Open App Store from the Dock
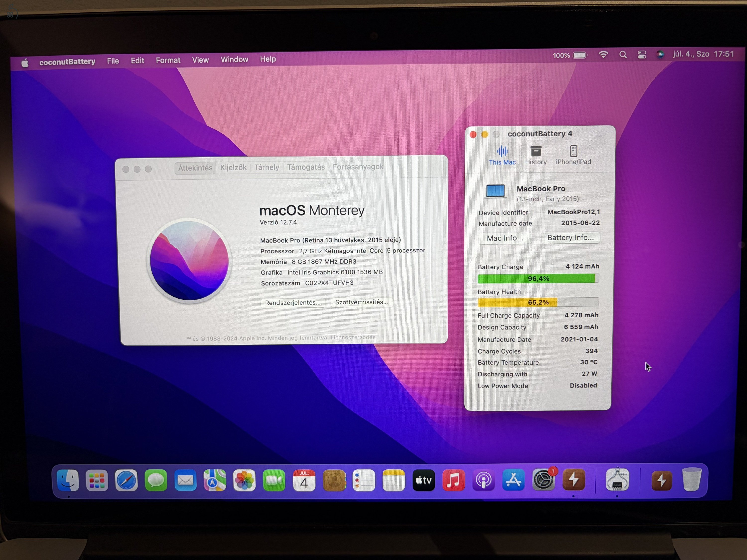This screenshot has width=747, height=560. click(513, 480)
